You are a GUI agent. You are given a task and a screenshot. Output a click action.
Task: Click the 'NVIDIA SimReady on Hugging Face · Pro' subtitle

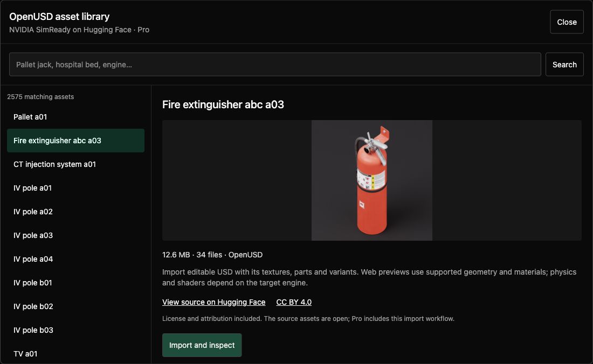(79, 30)
